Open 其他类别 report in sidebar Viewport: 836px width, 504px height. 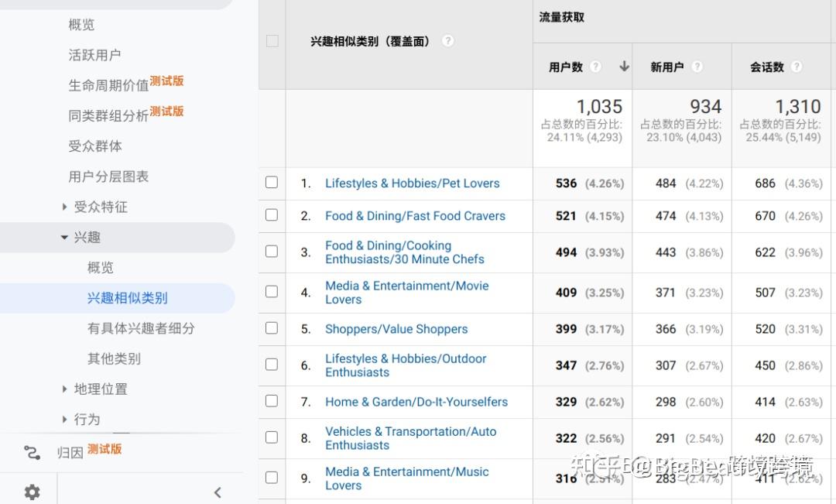pos(114,358)
